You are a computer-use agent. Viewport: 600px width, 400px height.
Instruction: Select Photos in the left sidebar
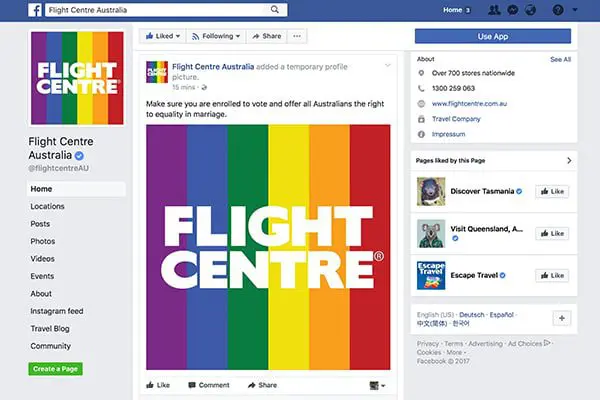click(43, 241)
